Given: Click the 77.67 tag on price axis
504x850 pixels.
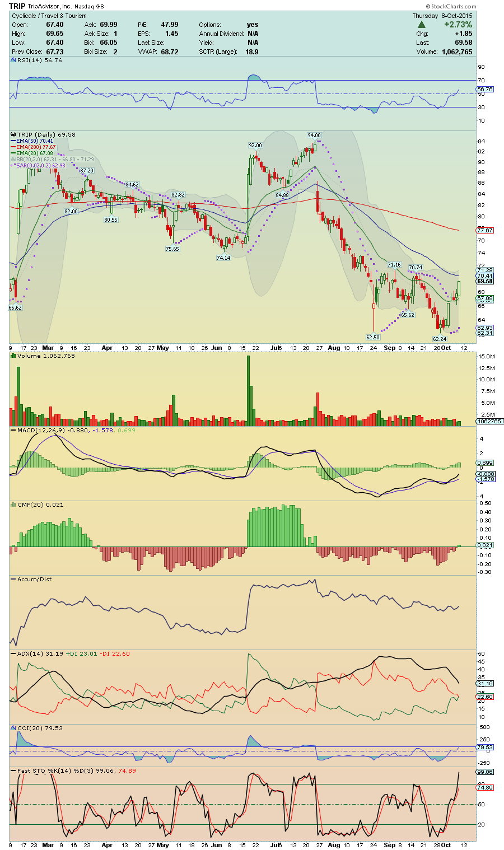Looking at the screenshot, I should pos(485,230).
